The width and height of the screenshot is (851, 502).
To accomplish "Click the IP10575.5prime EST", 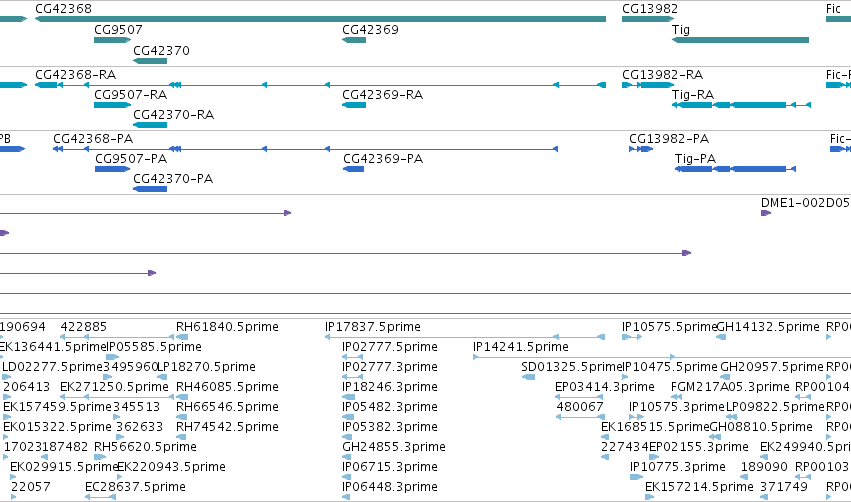I will pos(632,337).
